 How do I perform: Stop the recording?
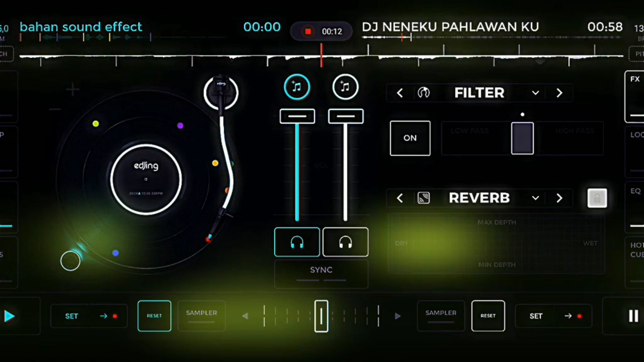[x=308, y=32]
